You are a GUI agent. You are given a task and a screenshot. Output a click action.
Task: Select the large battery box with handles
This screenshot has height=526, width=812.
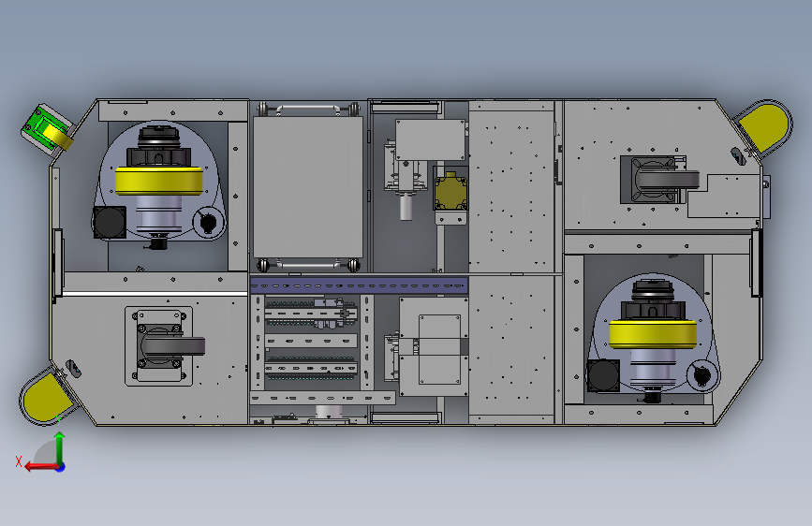pos(308,187)
